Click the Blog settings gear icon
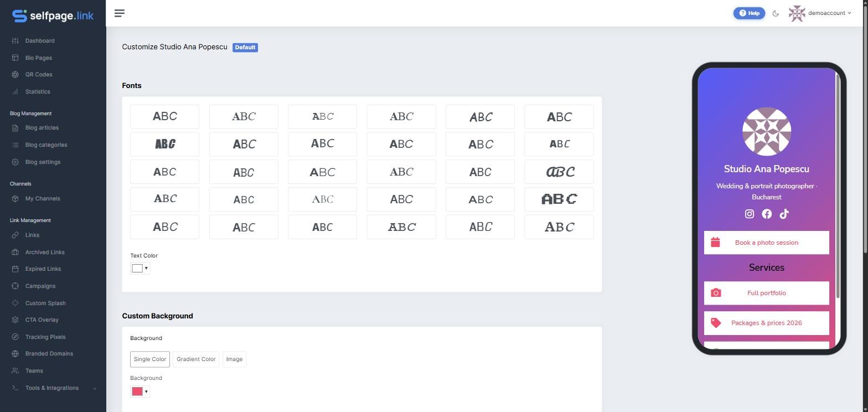 pyautogui.click(x=15, y=162)
